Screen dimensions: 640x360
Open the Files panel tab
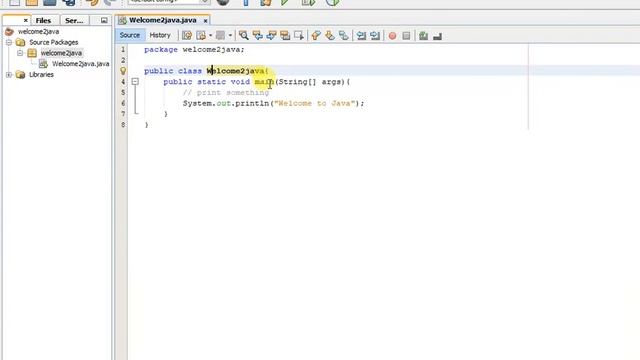point(43,20)
